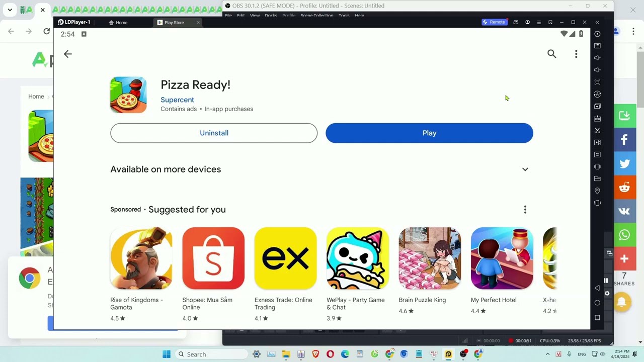
Task: Open LDPlayer multi-instance manager icon
Action: [597, 106]
